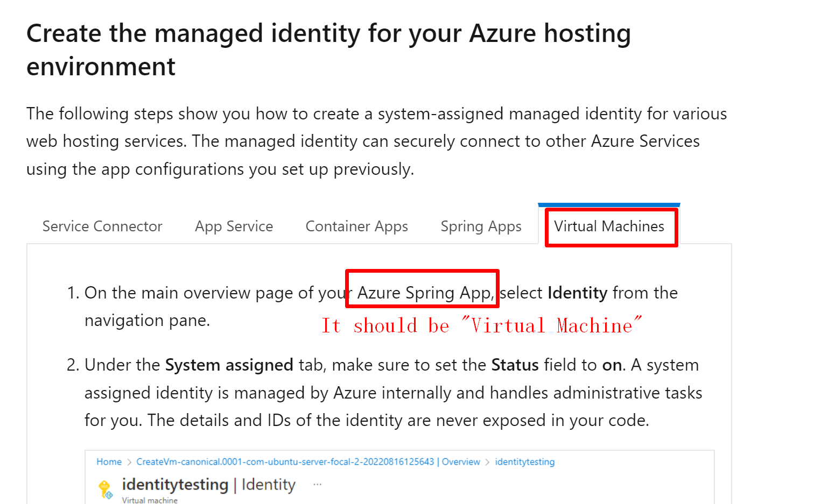Click the 'identitytesting | Identity' page title
Screen dimensions: 828x504
point(209,485)
